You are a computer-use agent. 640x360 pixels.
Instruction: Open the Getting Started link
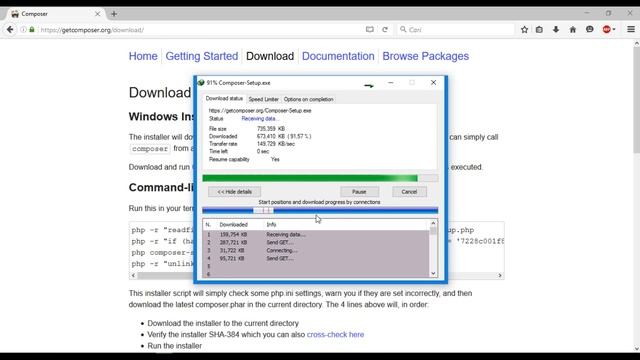[202, 56]
